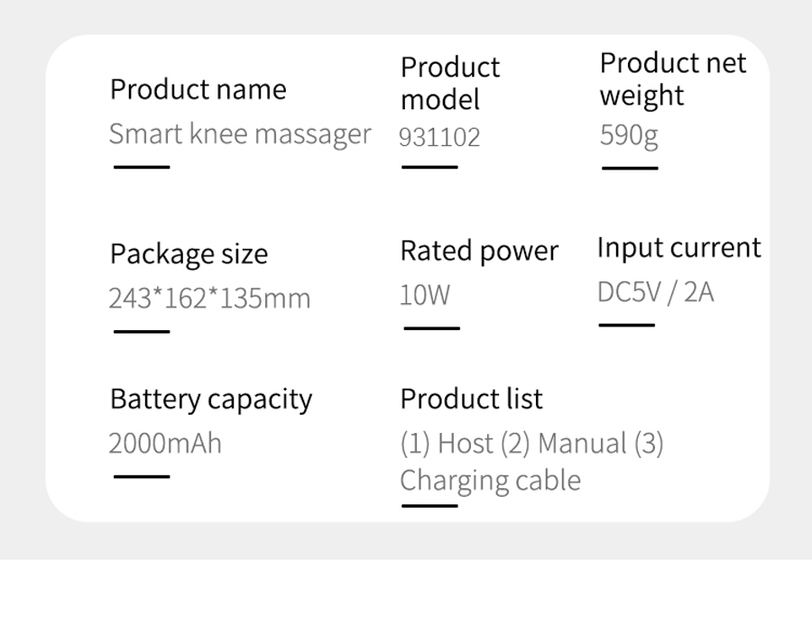Select the DC5V / 2A value
The image size is (812, 644).
pos(656,292)
